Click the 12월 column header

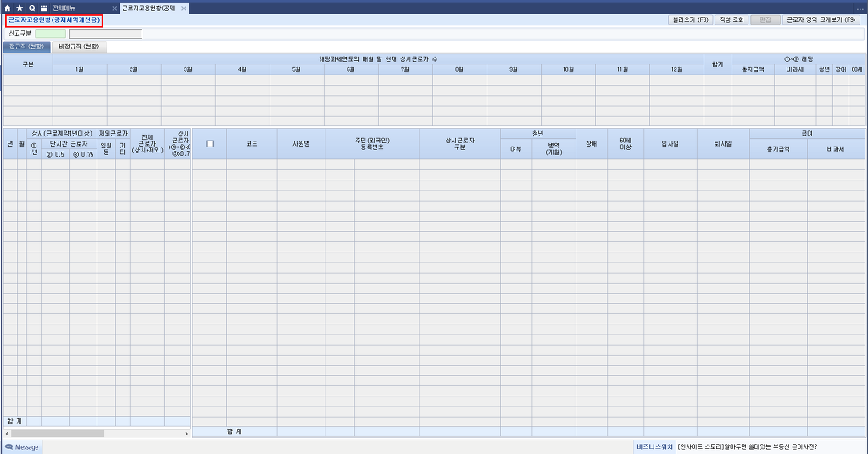676,69
